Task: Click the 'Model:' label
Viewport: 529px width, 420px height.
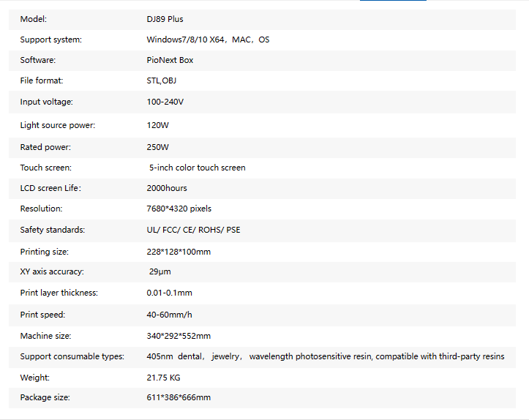Action: tap(34, 19)
